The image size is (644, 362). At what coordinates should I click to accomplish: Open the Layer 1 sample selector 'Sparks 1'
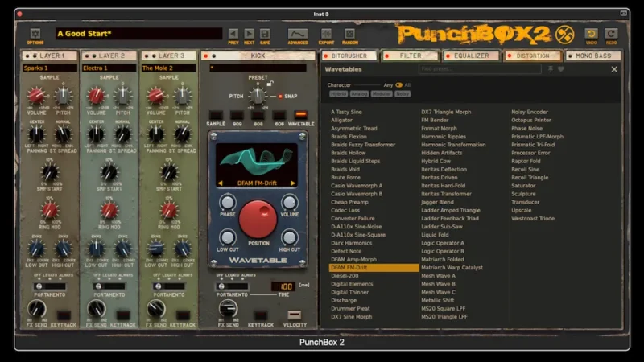tap(50, 68)
